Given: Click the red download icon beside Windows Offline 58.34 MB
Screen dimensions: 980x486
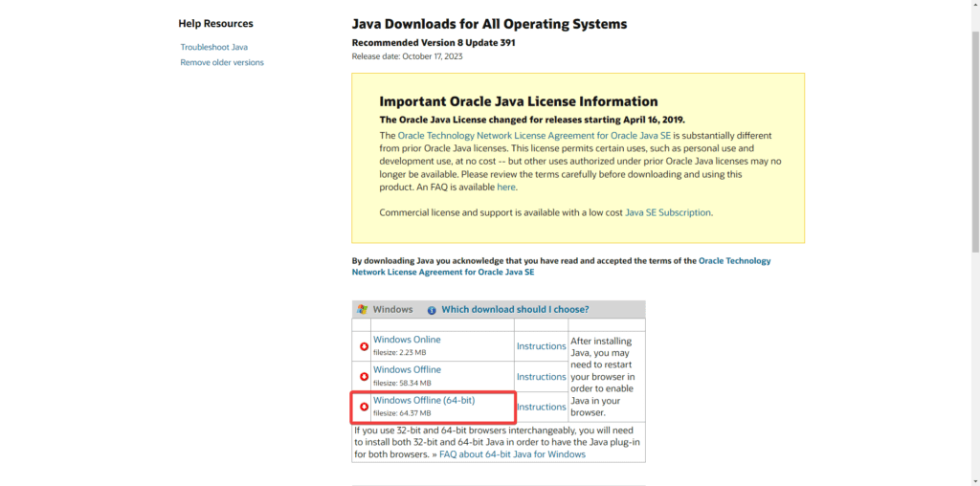Looking at the screenshot, I should pyautogui.click(x=364, y=376).
